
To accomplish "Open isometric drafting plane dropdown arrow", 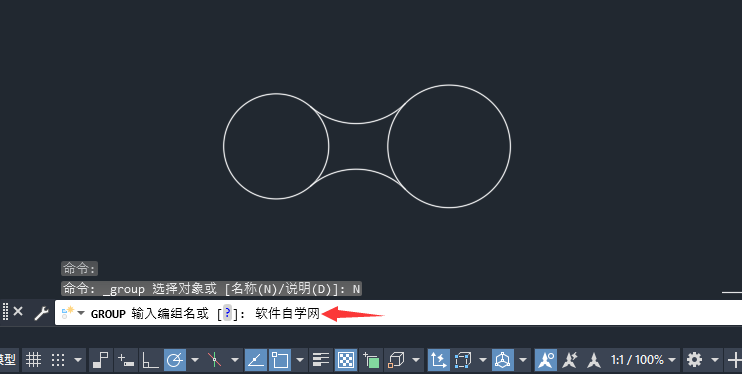I will (x=235, y=360).
